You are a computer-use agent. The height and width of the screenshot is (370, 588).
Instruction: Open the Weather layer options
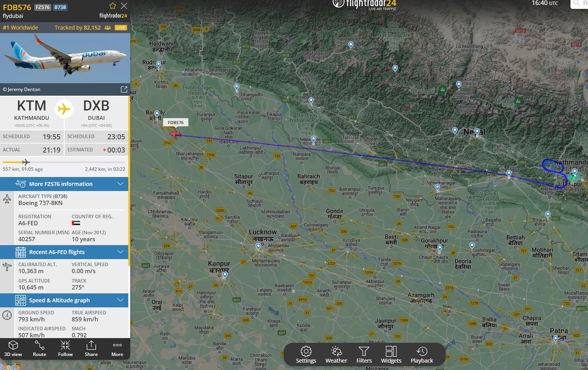pos(336,355)
